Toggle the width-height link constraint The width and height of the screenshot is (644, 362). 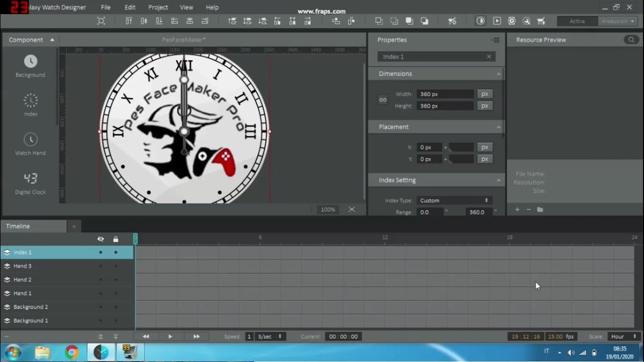tap(383, 100)
